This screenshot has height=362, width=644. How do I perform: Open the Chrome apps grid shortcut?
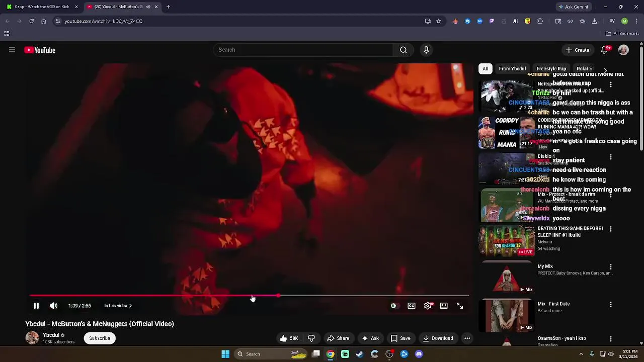click(7, 34)
